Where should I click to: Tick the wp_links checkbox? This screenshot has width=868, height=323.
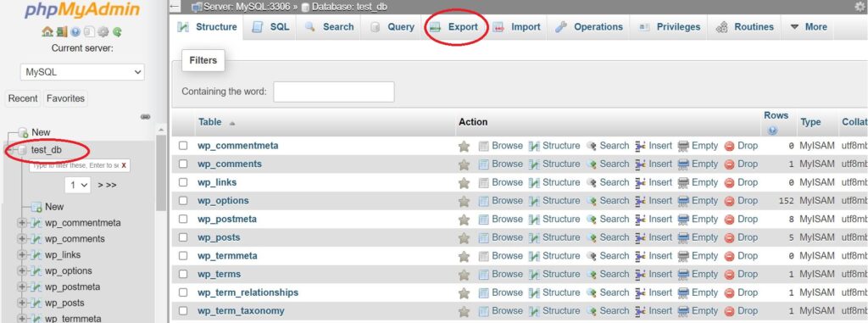click(183, 182)
